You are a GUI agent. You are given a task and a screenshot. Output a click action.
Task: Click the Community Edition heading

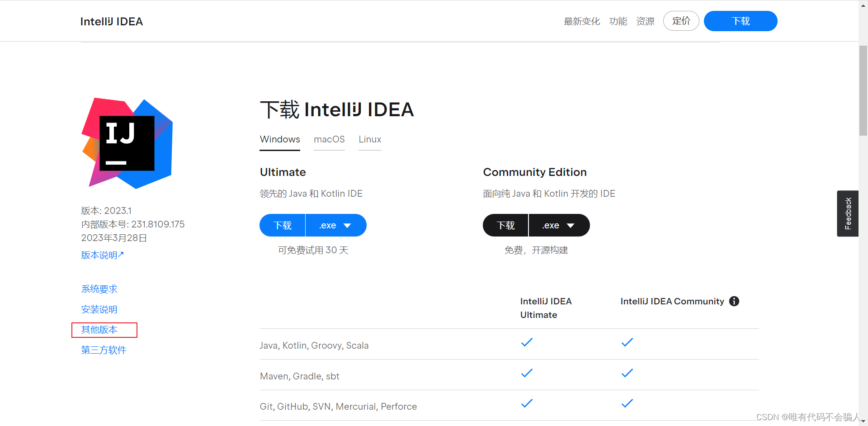point(535,172)
